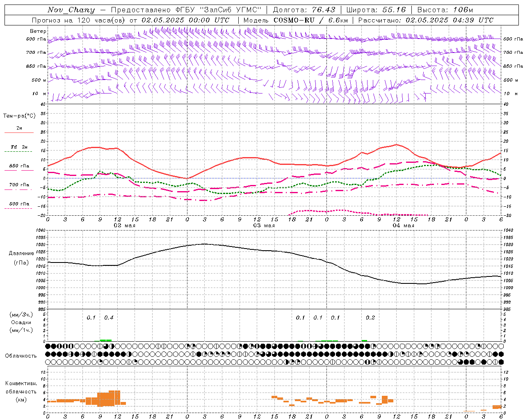
Task: Click the Конвективн. convective cloud label
Action: 21,383
